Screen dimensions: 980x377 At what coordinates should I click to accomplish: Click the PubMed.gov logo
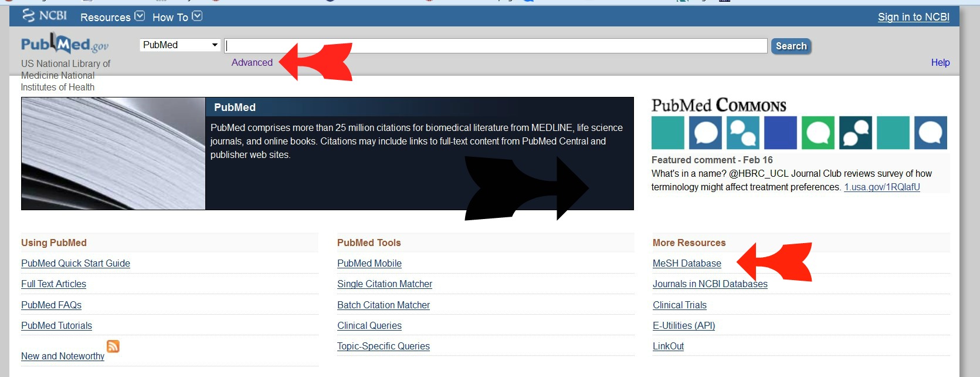[65, 43]
